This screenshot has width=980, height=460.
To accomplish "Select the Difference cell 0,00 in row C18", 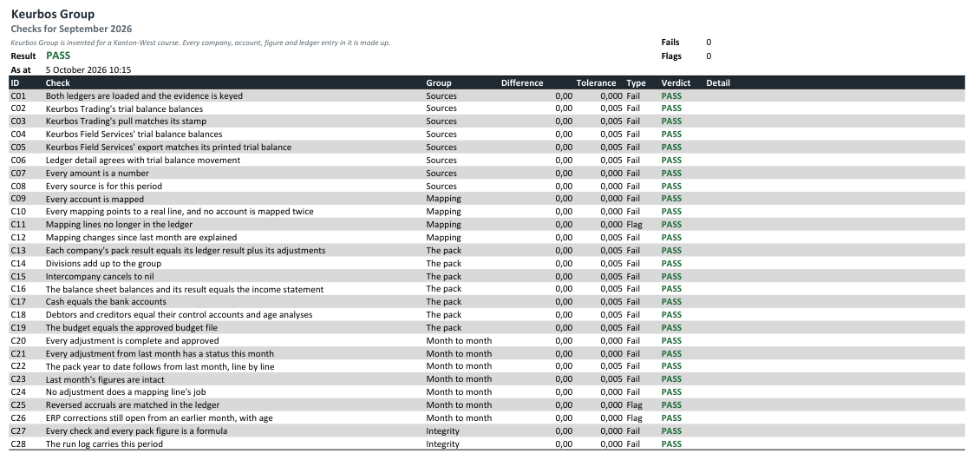I will [564, 315].
